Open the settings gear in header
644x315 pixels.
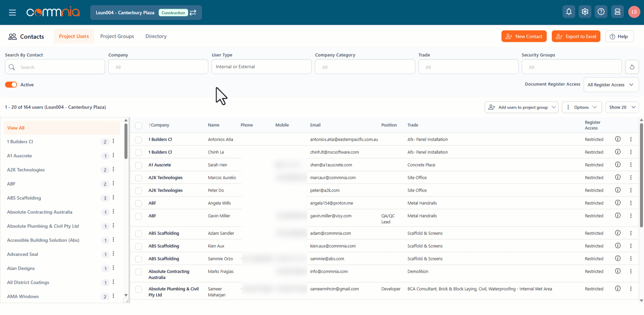[585, 12]
